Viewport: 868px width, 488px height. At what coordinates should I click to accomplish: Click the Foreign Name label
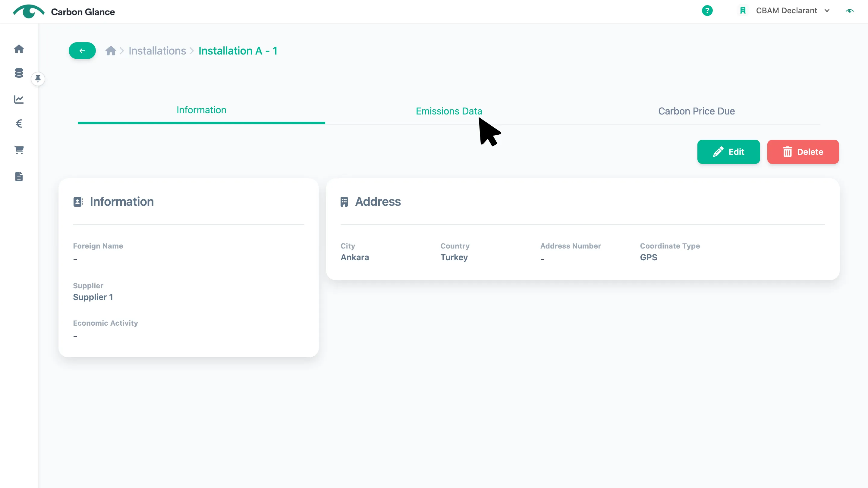98,246
